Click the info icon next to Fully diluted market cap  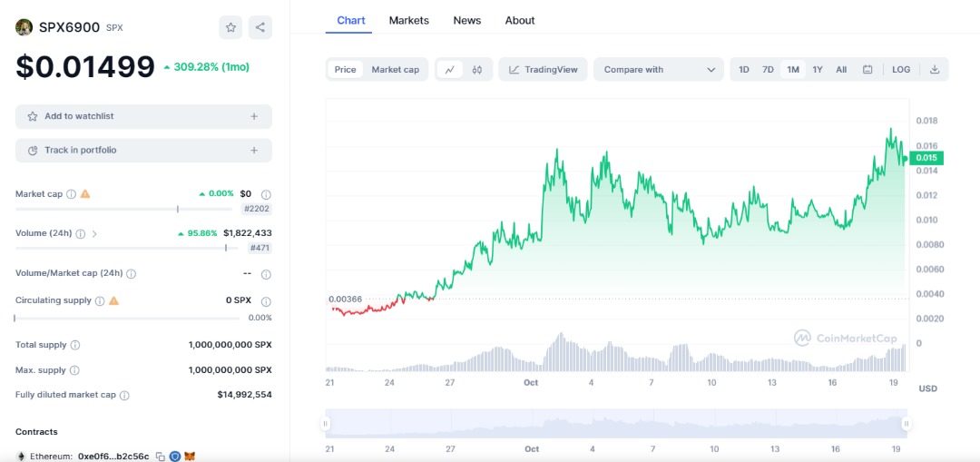click(124, 395)
